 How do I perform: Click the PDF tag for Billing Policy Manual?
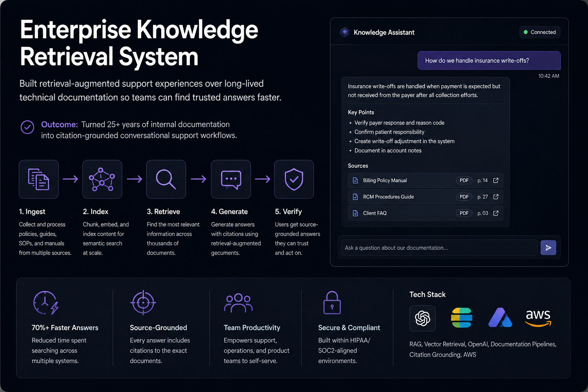pyautogui.click(x=464, y=180)
